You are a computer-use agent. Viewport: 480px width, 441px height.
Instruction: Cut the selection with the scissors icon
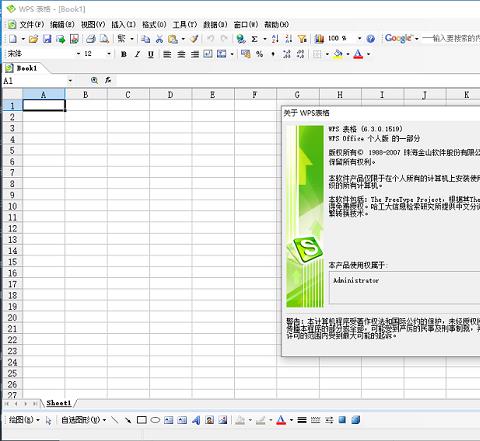pyautogui.click(x=159, y=39)
